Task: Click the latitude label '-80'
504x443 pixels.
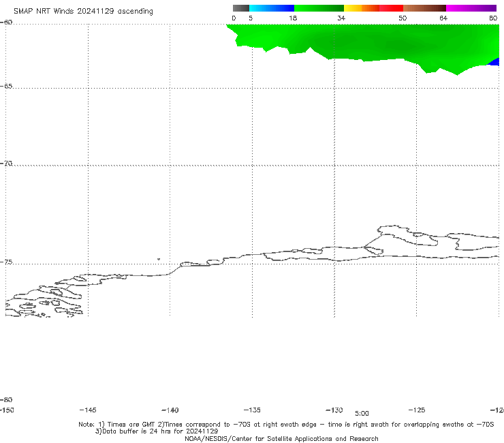Action: 6,400
